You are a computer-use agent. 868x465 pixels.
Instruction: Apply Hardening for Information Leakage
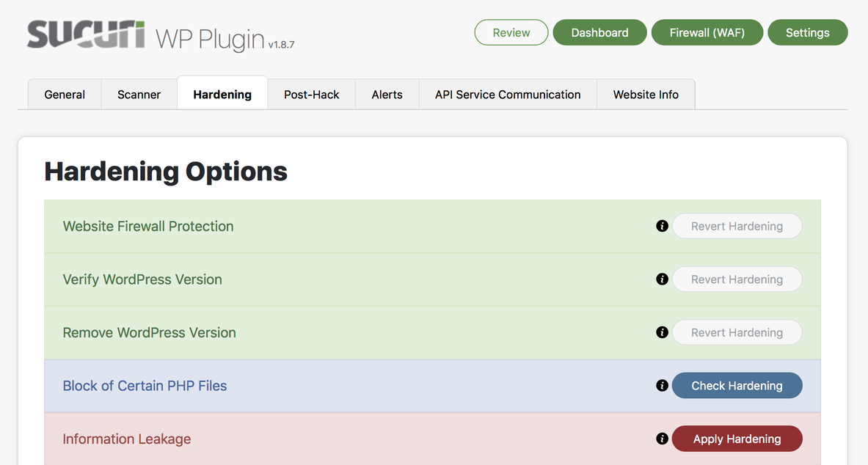[x=737, y=439]
